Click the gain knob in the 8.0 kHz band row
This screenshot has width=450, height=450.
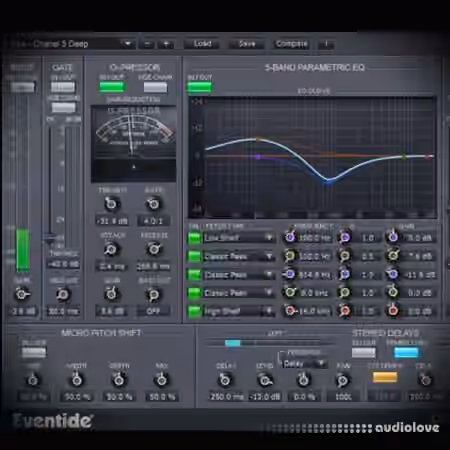(393, 292)
